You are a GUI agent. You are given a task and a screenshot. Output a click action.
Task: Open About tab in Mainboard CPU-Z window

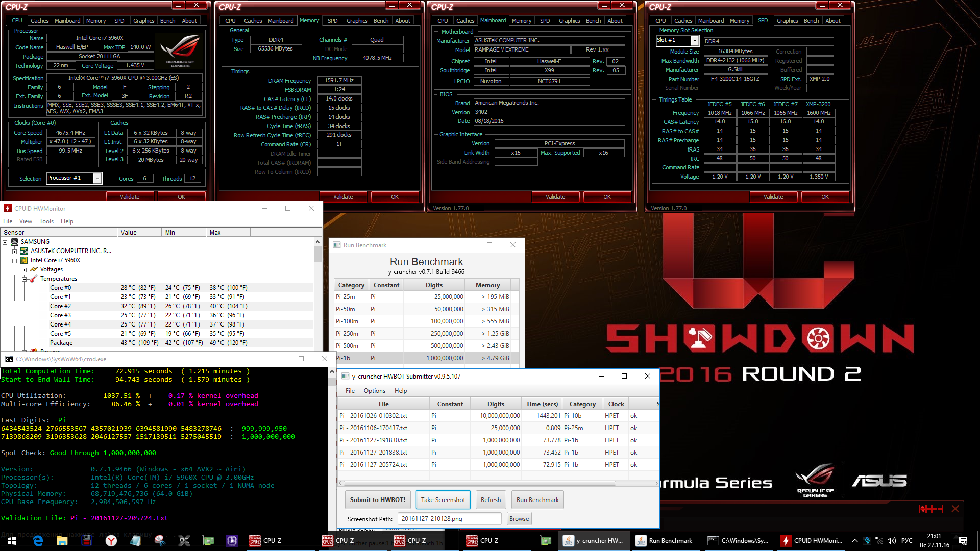[x=615, y=21]
